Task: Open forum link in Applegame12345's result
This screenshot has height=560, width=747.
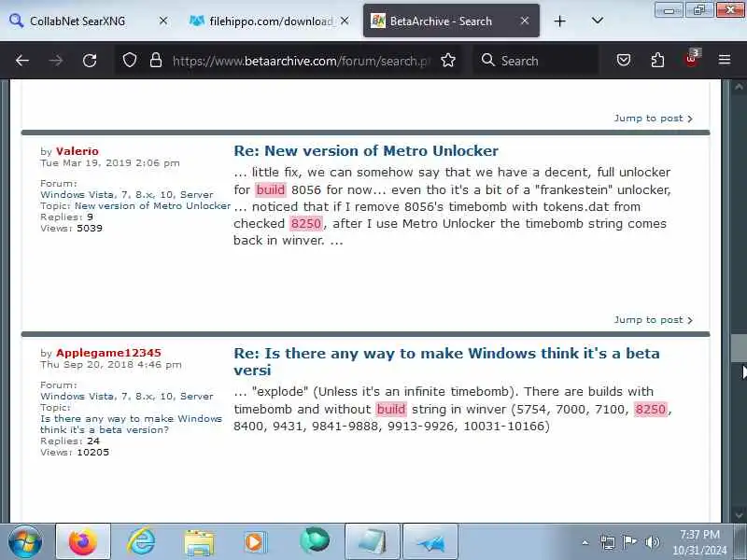Action: (127, 396)
